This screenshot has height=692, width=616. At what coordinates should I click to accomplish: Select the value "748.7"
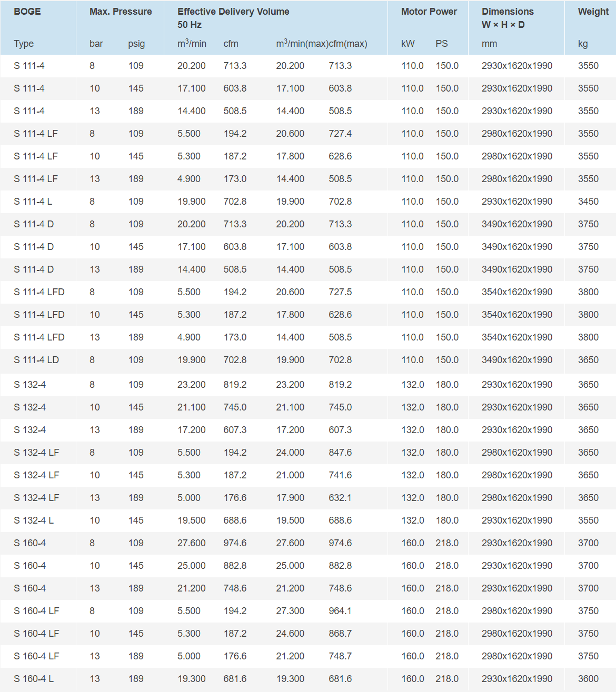[340, 656]
